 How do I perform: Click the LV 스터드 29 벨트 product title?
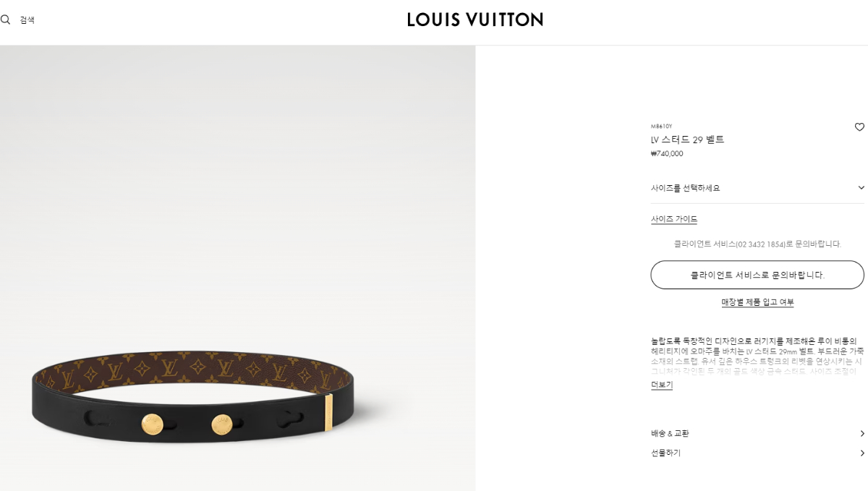coord(687,140)
